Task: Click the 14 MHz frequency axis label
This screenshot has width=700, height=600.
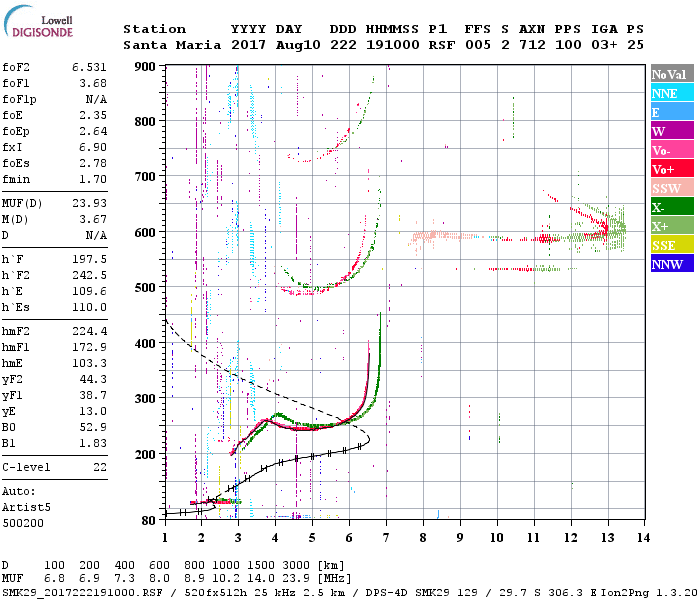Action: (643, 538)
